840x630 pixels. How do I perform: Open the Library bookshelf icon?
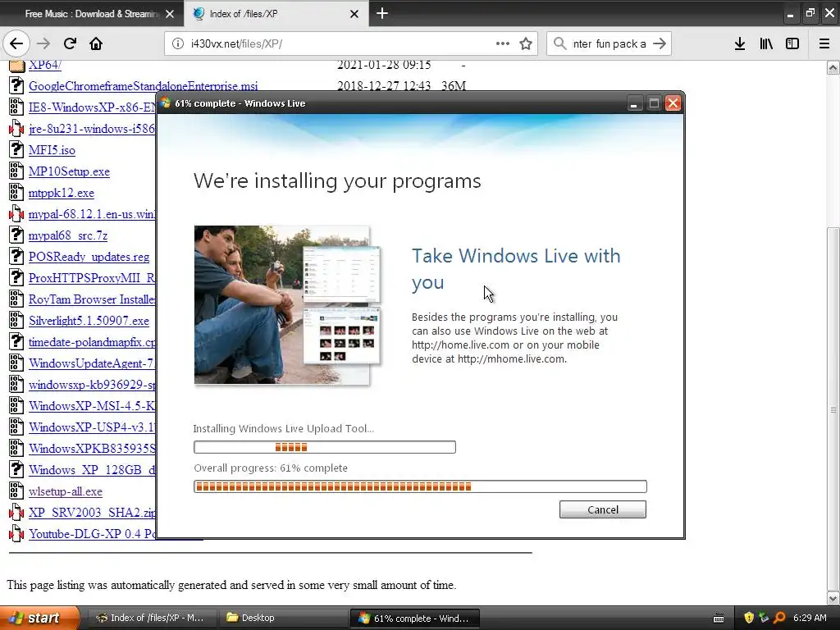(x=766, y=43)
